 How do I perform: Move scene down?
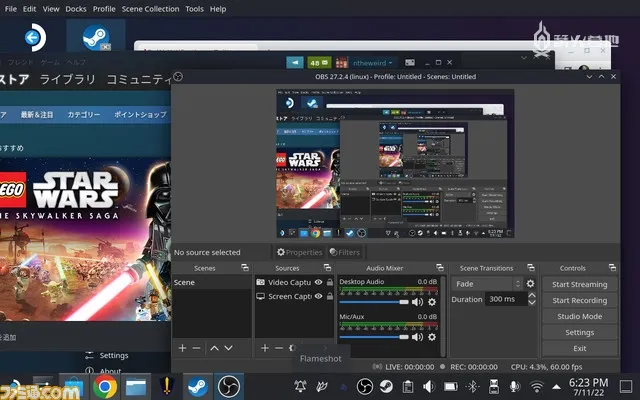tap(229, 348)
